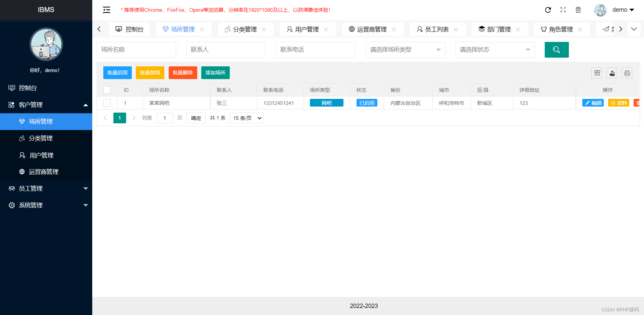Viewport: 644px width, 315px height.
Task: Click the 添加场所 button
Action: [215, 73]
